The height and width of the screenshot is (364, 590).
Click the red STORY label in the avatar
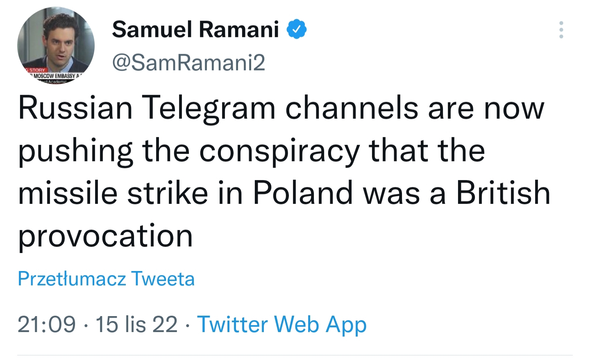point(37,70)
